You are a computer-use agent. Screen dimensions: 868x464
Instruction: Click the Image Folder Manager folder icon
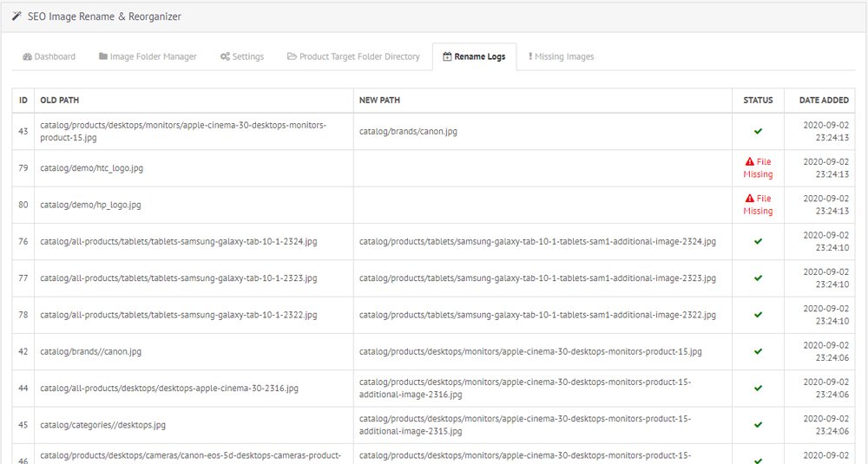pos(103,56)
